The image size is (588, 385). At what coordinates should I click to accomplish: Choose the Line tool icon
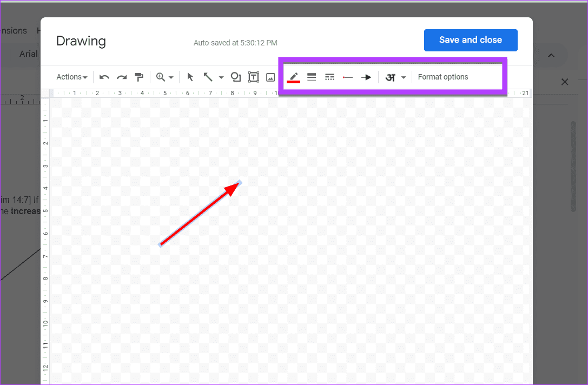208,77
